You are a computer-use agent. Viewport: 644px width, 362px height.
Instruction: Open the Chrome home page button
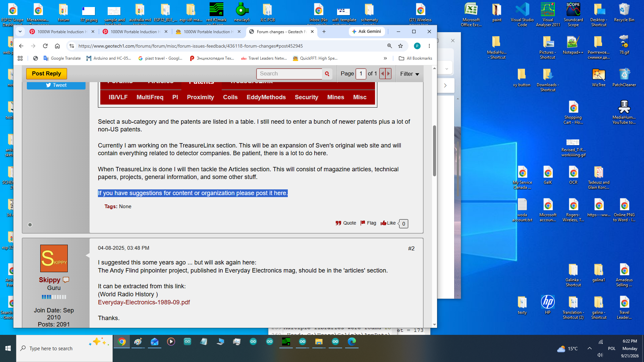point(57,46)
